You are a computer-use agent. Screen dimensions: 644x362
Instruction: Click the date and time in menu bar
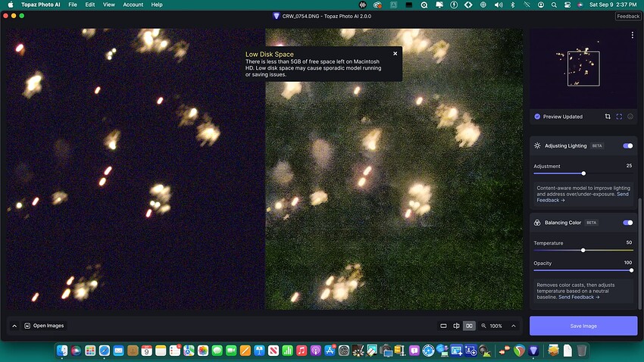click(613, 5)
